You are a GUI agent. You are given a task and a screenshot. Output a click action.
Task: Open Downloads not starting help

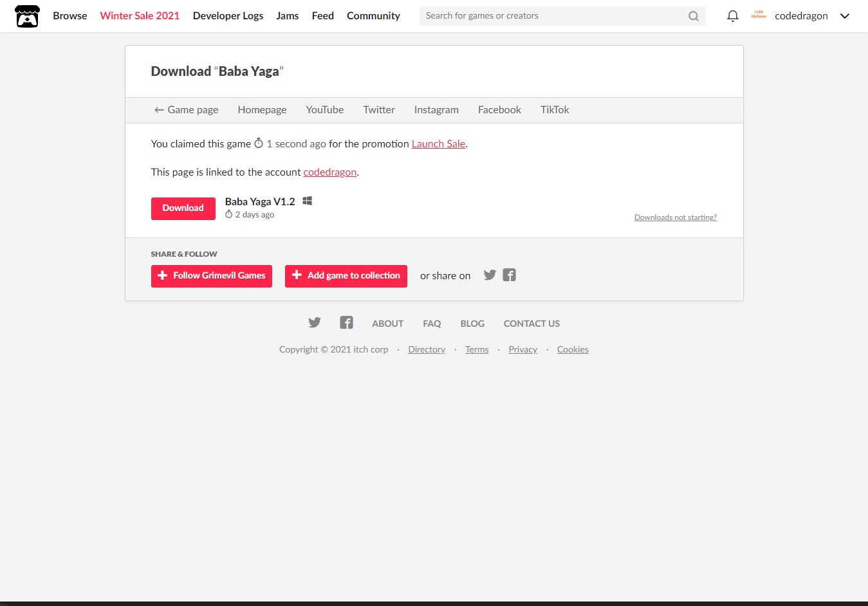point(676,217)
